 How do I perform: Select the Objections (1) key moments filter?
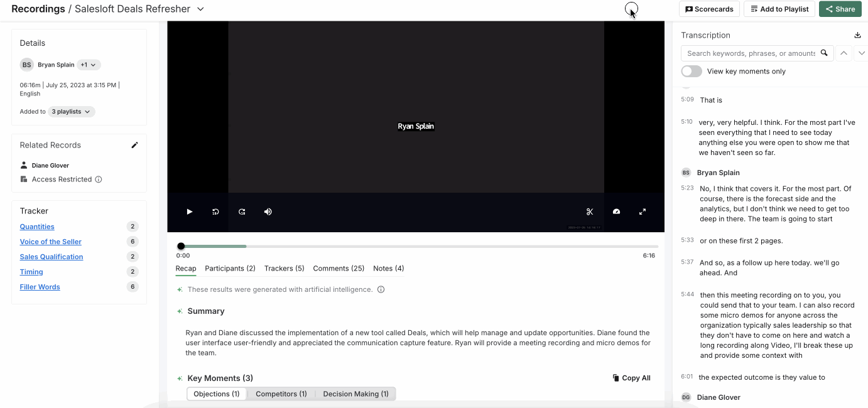(x=217, y=394)
